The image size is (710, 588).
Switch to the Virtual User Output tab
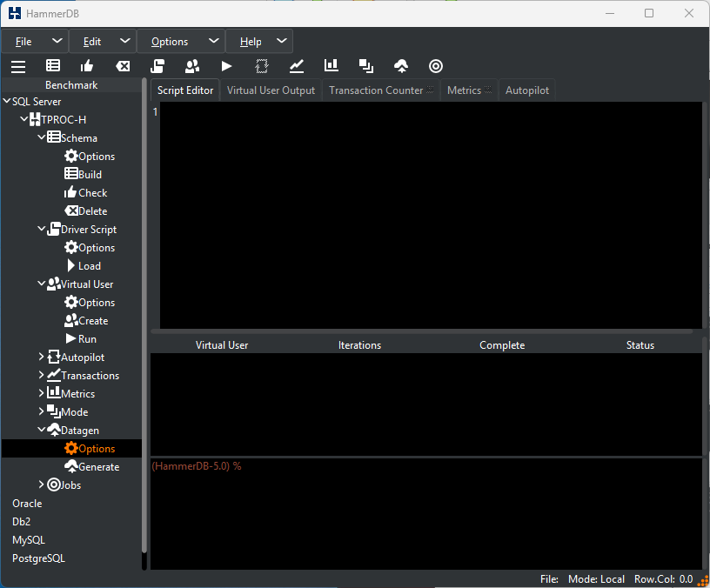271,90
